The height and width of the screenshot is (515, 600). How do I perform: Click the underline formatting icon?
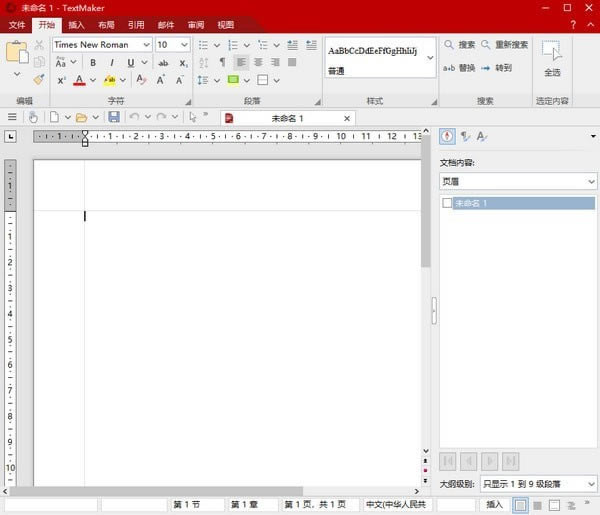pyautogui.click(x=130, y=63)
